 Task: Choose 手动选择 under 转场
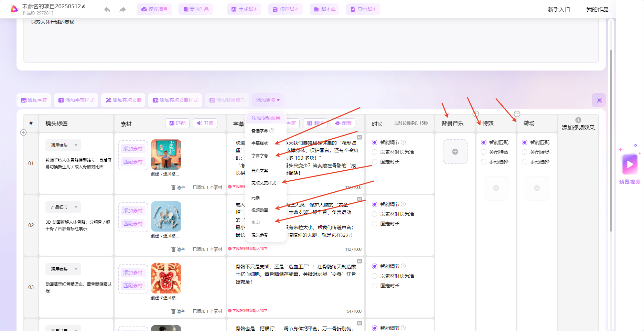[x=525, y=162]
